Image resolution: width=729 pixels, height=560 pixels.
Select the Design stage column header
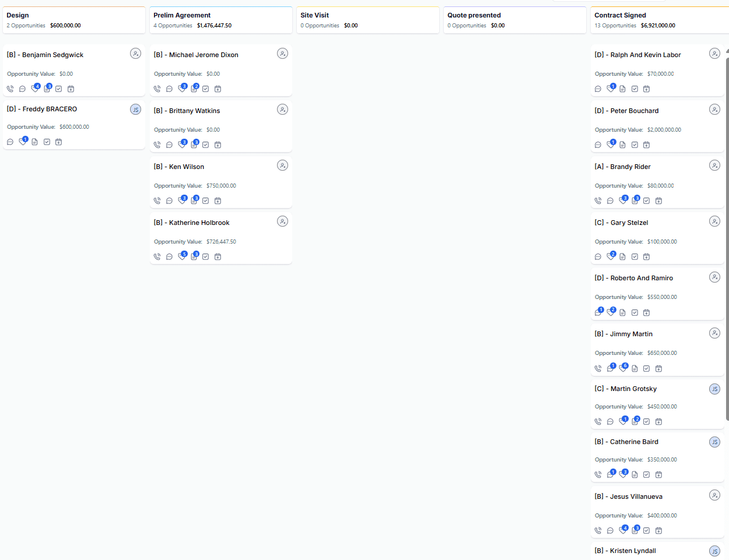pos(73,20)
